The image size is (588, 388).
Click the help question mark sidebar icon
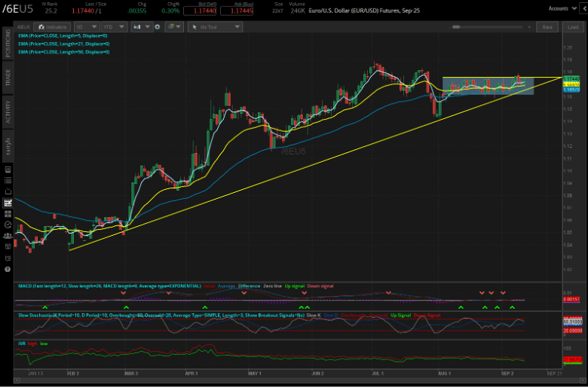click(9, 268)
